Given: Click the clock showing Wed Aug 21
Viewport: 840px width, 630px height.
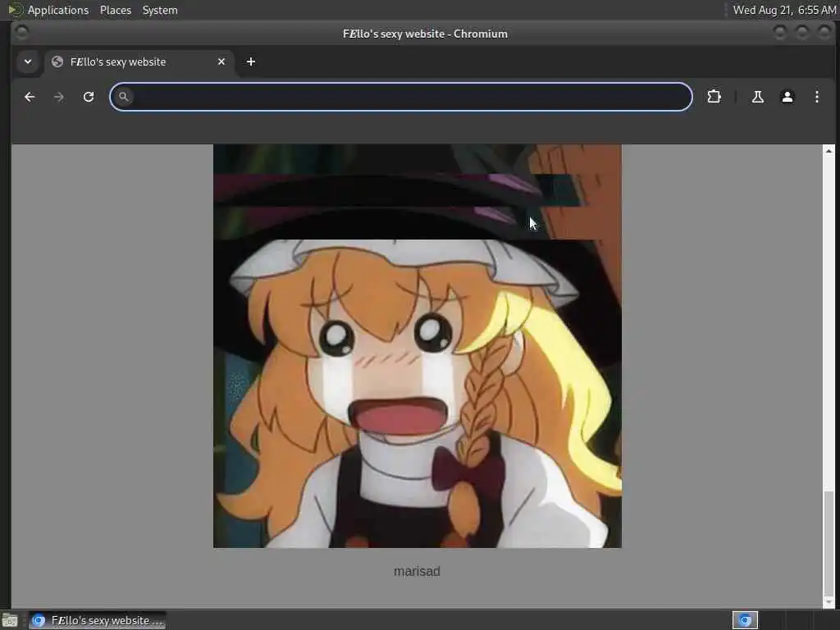Looking at the screenshot, I should click(784, 10).
